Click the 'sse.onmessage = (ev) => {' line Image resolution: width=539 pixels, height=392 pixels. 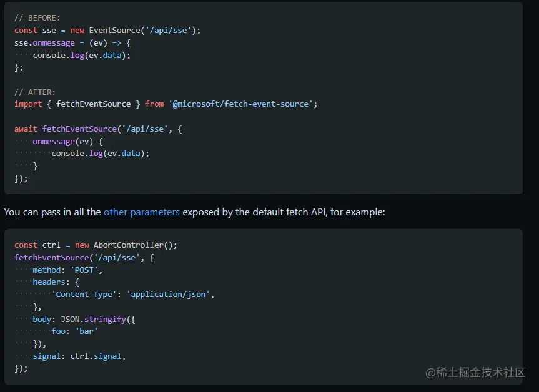point(72,43)
